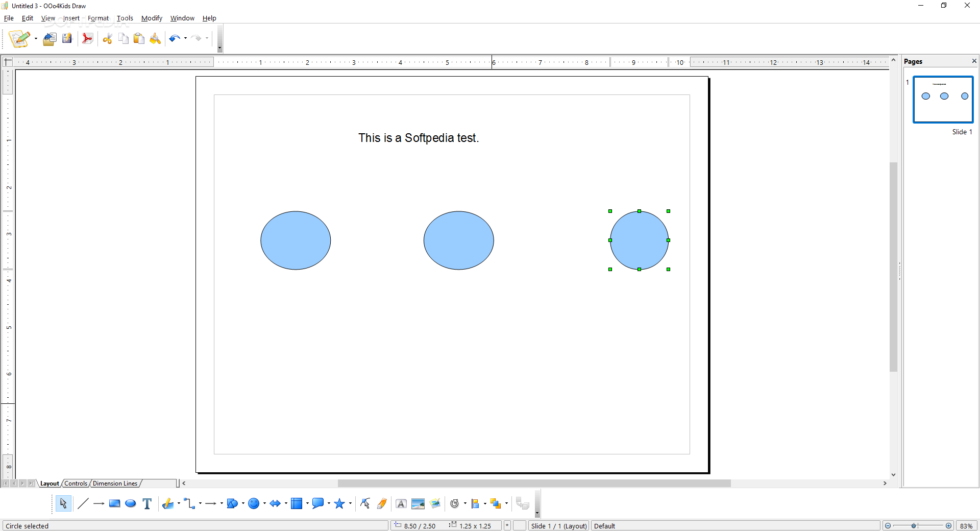Image resolution: width=980 pixels, height=531 pixels.
Task: Select the Connector tool
Action: (x=189, y=504)
